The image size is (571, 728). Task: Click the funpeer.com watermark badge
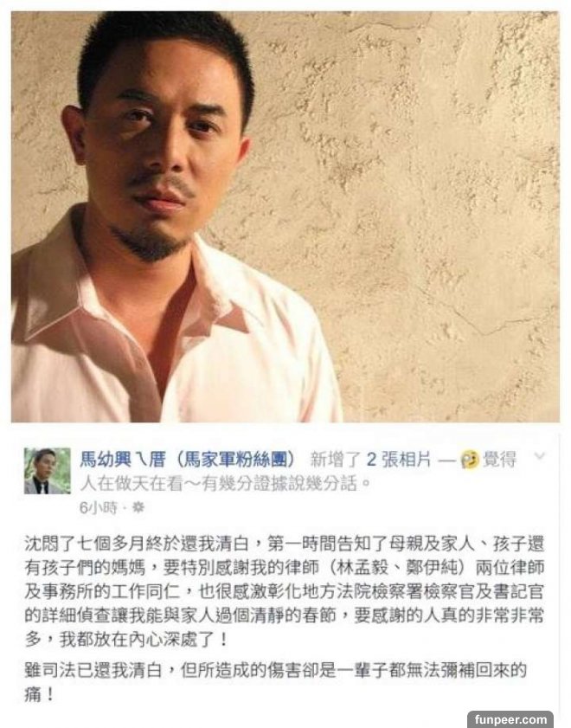(x=510, y=719)
